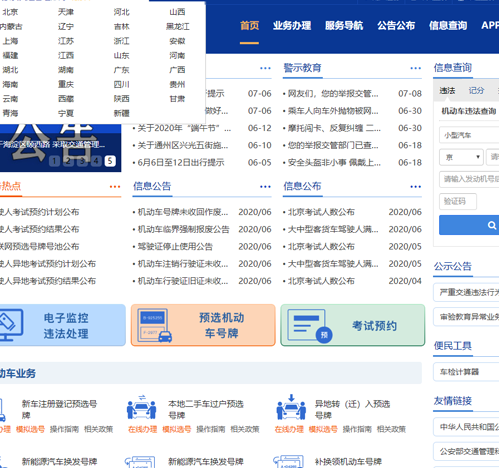
Task: Open more items in 热点 section
Action: [x=115, y=187]
